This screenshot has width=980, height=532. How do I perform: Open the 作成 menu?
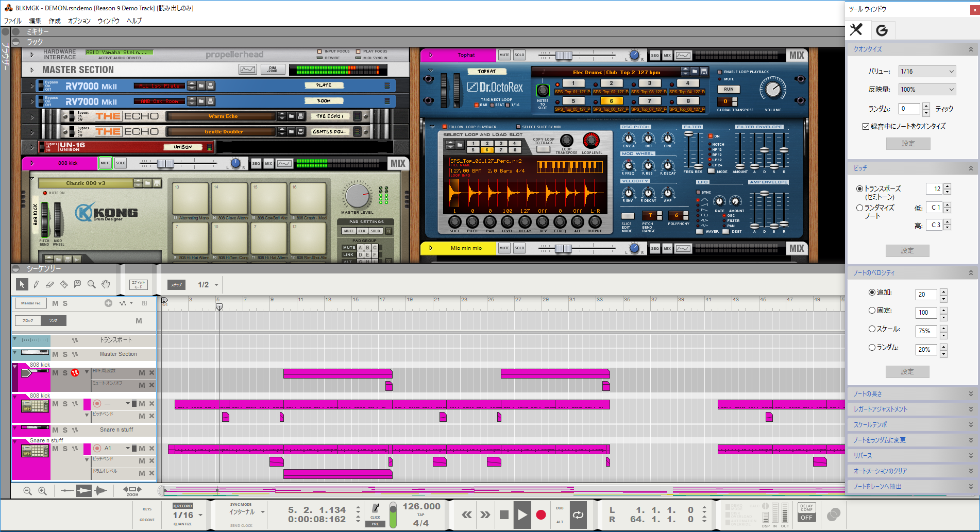tap(55, 21)
